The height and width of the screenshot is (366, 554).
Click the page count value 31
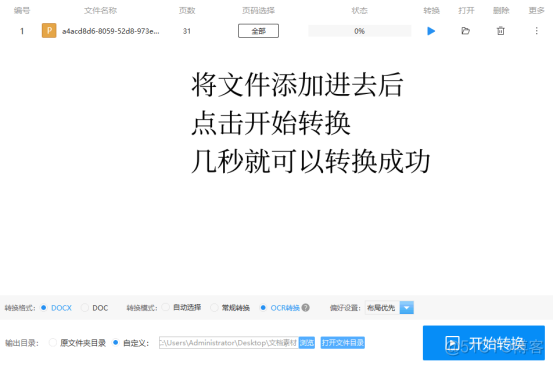click(x=187, y=31)
